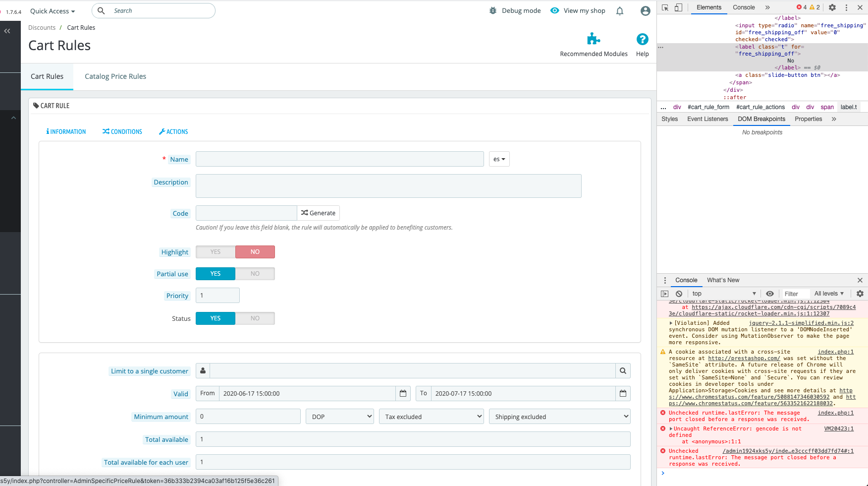Viewport: 868px width, 486px height.
Task: Click the console live expression eye icon
Action: [x=770, y=294]
